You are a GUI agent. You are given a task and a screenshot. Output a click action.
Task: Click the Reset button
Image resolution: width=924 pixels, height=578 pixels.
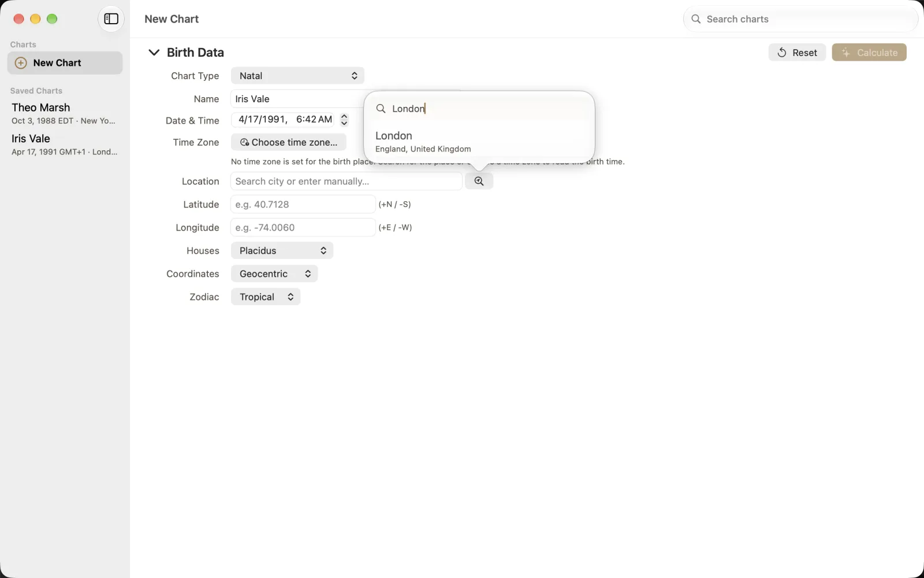pos(797,53)
